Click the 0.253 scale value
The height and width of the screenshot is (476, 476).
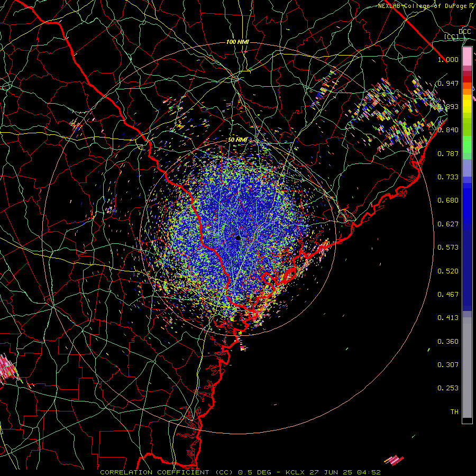pyautogui.click(x=448, y=388)
